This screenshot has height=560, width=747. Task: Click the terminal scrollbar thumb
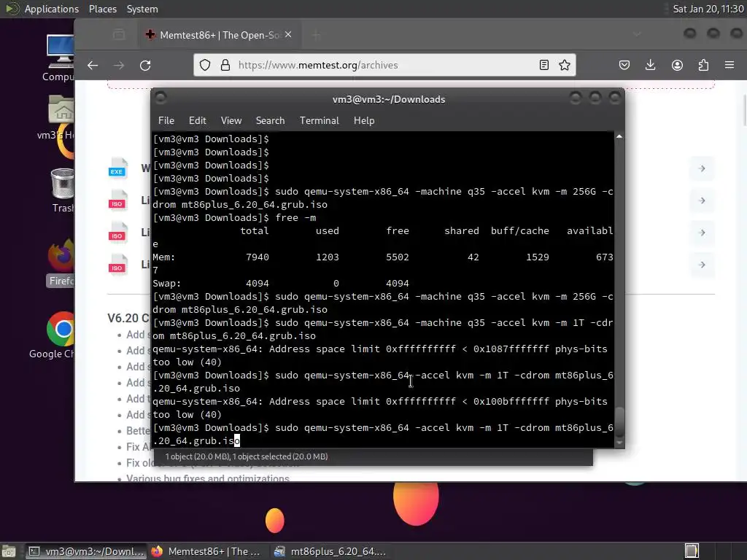619,422
